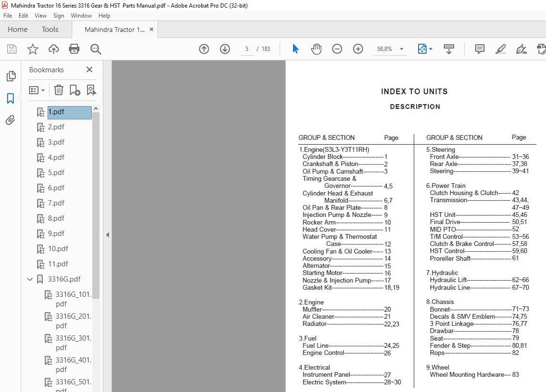Delete the selected bookmark
The height and width of the screenshot is (392, 546).
point(58,90)
